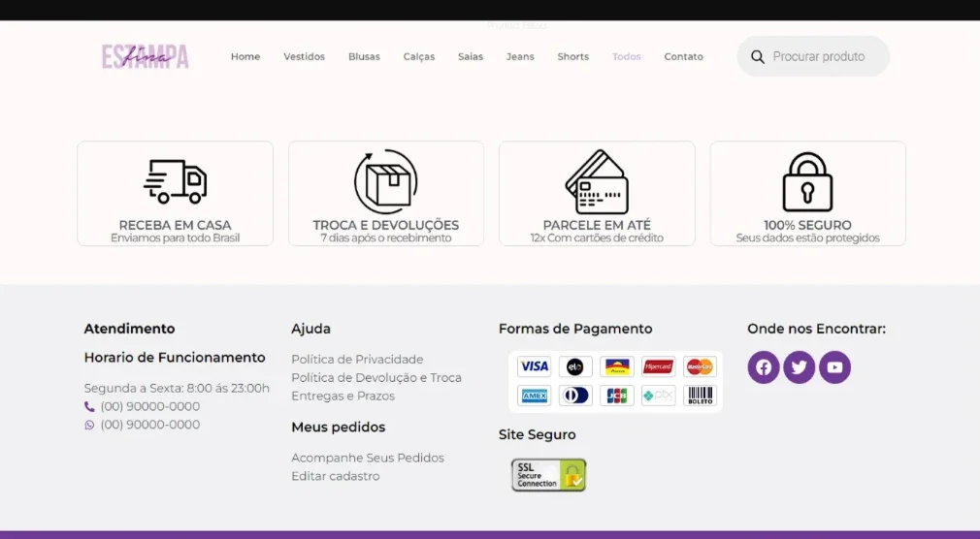Click the Hipercard payment icon
Screen dimensions: 980x539
point(658,366)
